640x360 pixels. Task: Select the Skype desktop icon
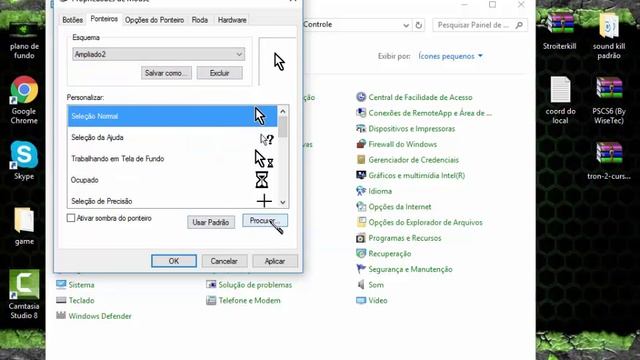point(24,160)
